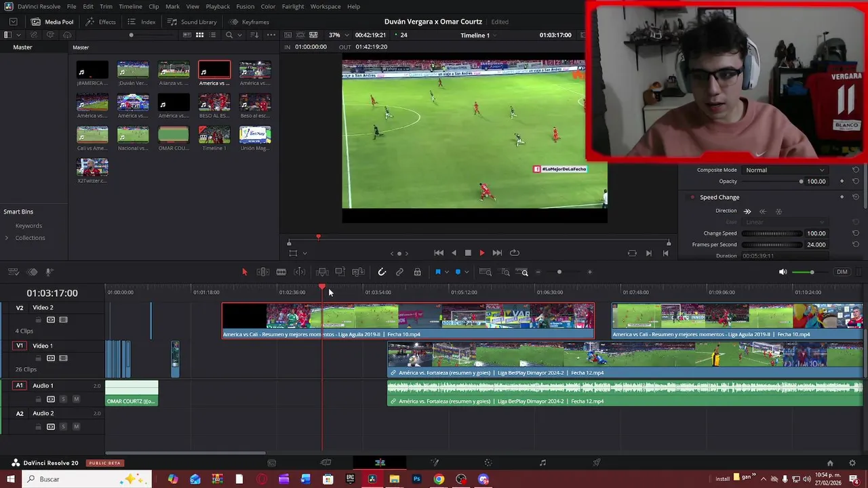Image resolution: width=868 pixels, height=488 pixels.
Task: Open the Media Pool panel
Action: coord(52,22)
